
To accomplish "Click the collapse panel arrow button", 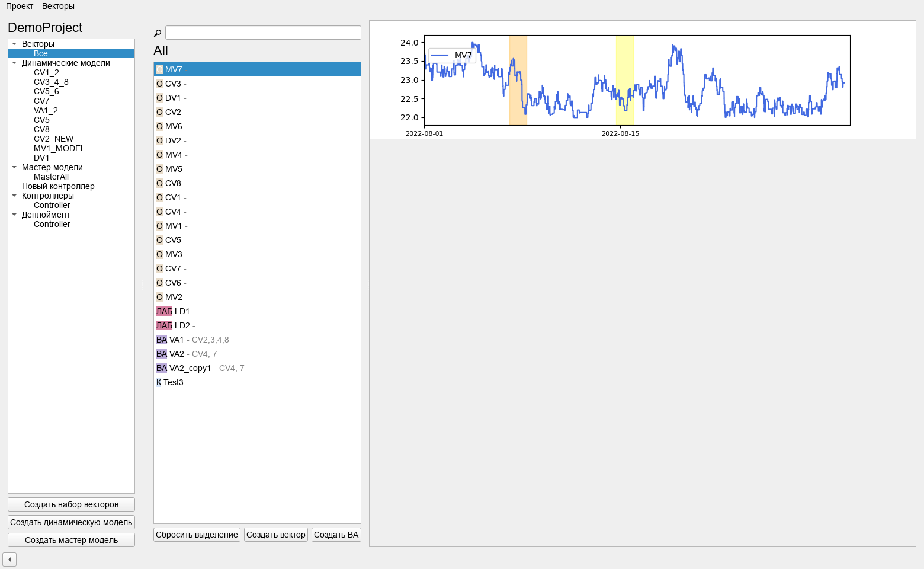I will click(9, 560).
